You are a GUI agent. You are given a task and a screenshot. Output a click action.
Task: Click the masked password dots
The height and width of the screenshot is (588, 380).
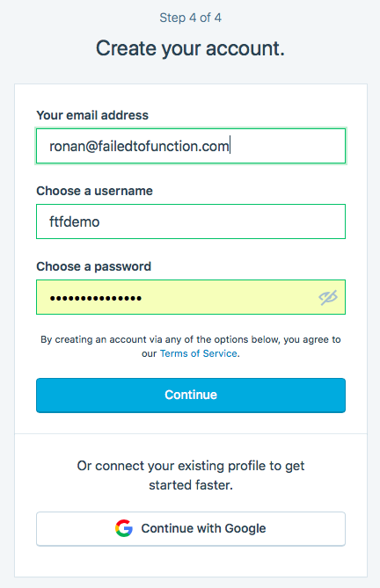click(96, 298)
